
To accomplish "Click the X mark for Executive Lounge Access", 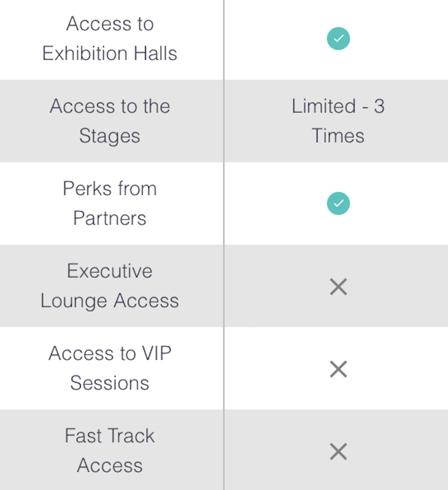I will tap(338, 287).
